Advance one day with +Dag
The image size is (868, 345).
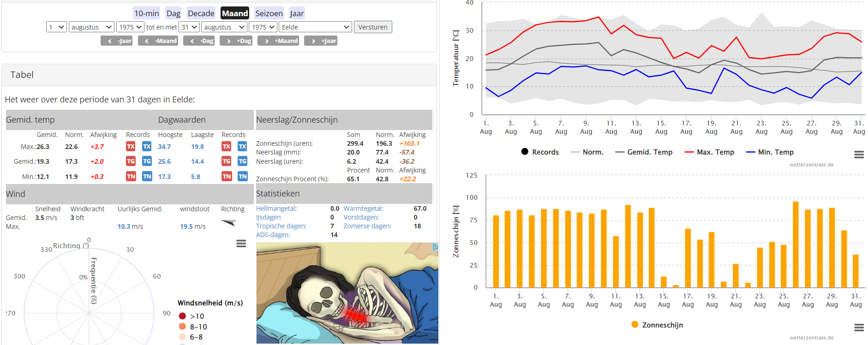pos(236,41)
